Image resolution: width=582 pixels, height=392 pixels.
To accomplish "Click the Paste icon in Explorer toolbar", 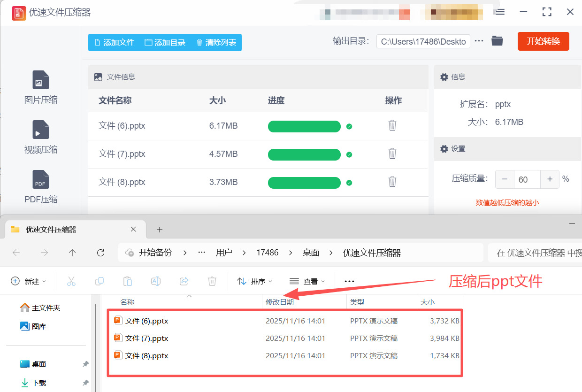I will (128, 281).
